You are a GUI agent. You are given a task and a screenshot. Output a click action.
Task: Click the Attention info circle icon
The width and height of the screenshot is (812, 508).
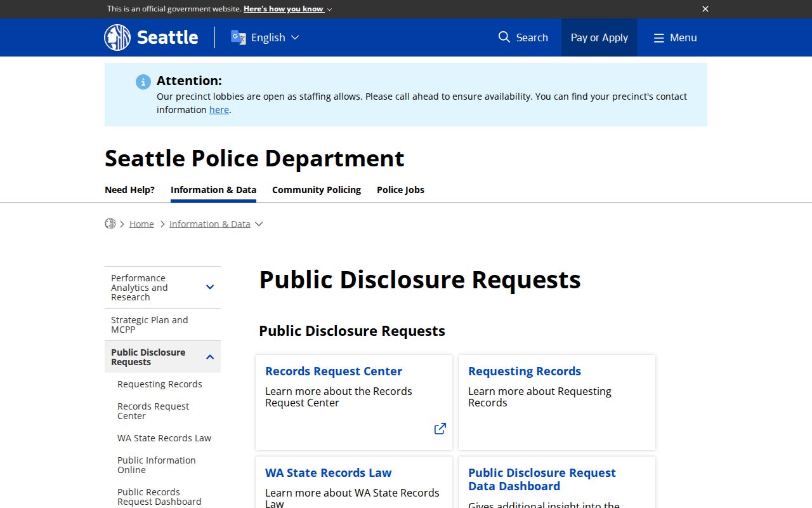(143, 82)
